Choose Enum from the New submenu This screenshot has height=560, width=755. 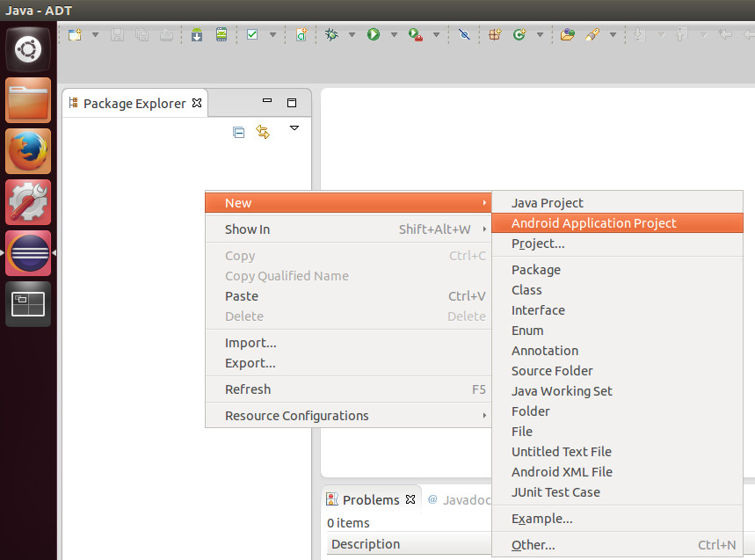click(x=617, y=331)
